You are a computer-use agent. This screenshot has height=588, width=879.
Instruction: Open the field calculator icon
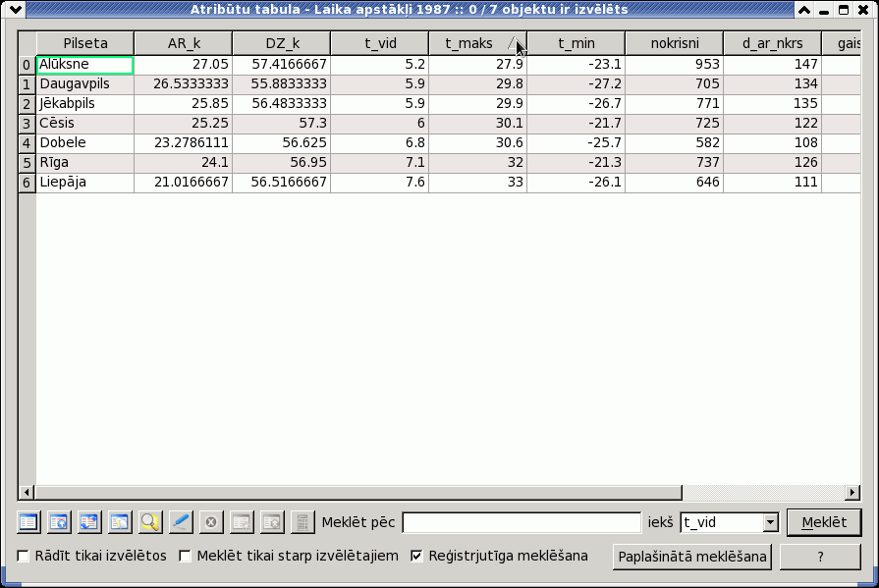(x=302, y=522)
